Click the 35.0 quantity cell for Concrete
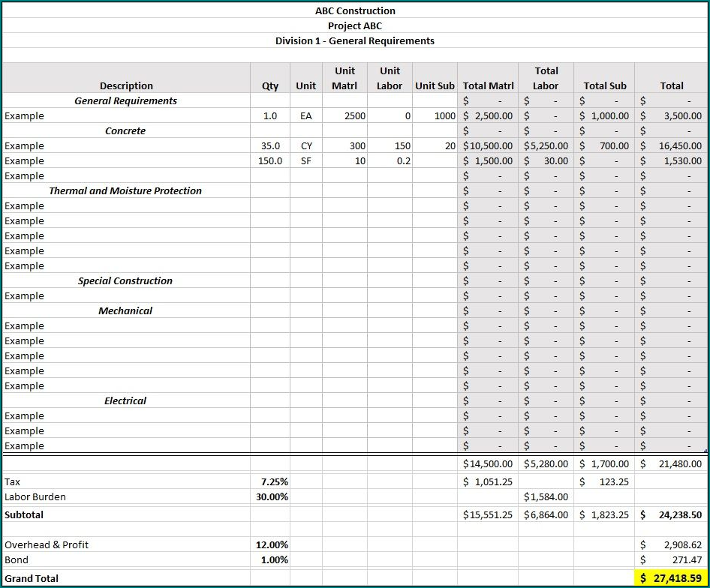This screenshot has width=710, height=588. 269,145
